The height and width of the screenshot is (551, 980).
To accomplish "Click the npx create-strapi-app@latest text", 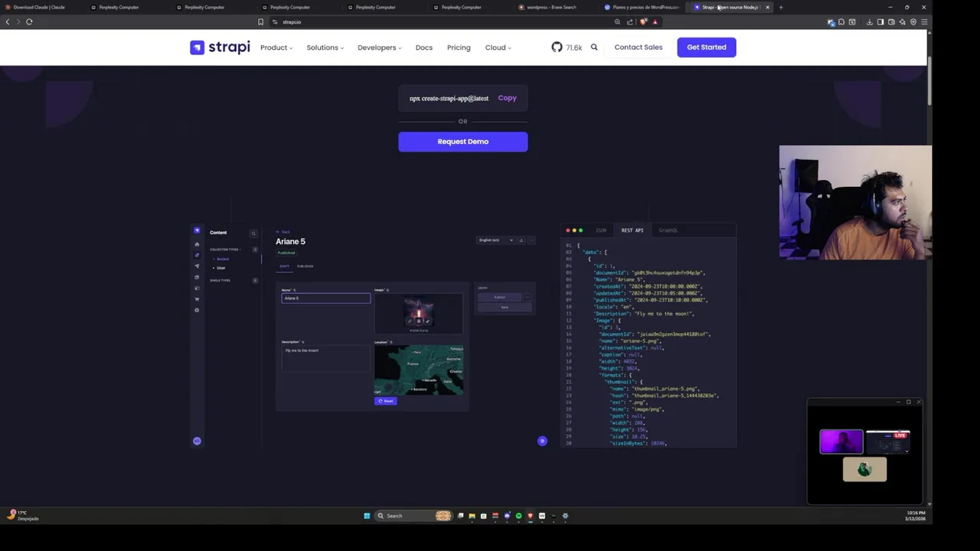I will click(449, 98).
